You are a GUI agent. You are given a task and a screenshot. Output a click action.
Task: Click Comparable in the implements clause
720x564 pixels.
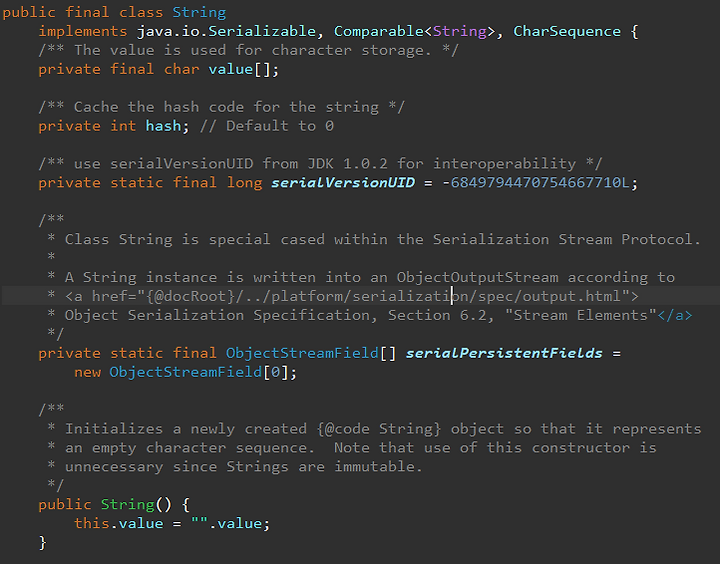[x=378, y=31]
